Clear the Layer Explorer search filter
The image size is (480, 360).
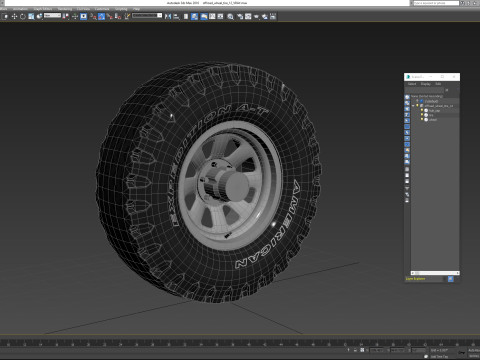[x=447, y=90]
